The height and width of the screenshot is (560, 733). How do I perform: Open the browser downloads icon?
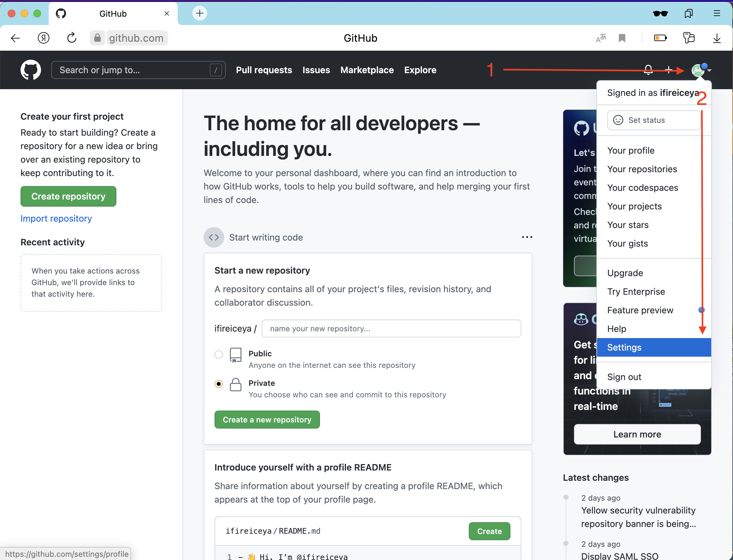(x=717, y=38)
